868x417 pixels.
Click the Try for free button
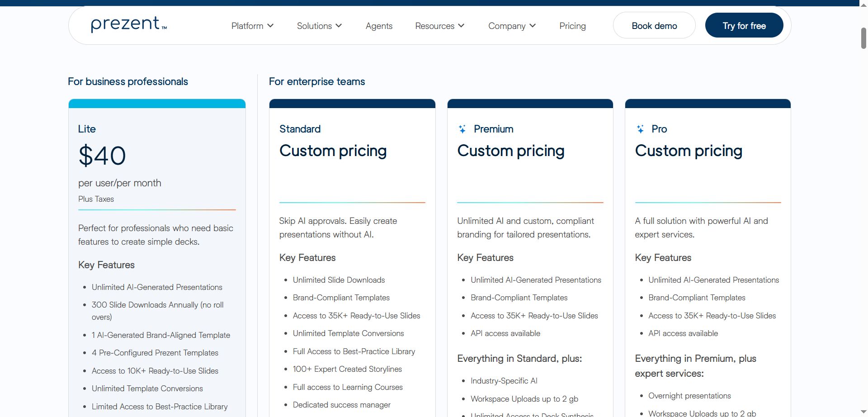tap(744, 25)
